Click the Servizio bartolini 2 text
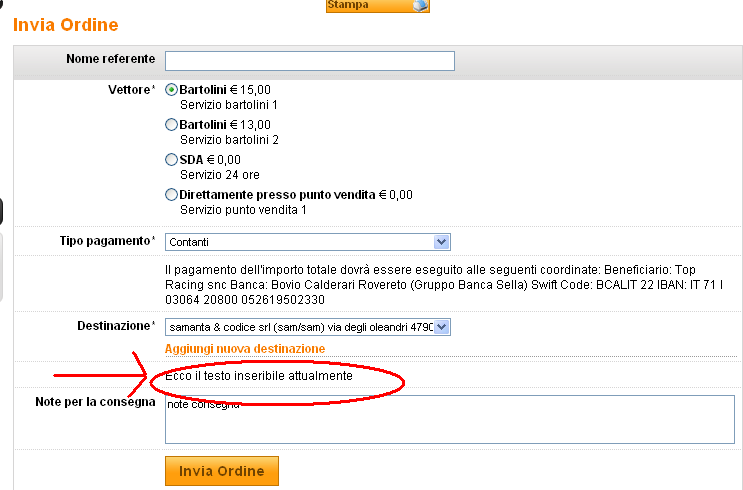Image resolution: width=743 pixels, height=490 pixels. click(229, 140)
